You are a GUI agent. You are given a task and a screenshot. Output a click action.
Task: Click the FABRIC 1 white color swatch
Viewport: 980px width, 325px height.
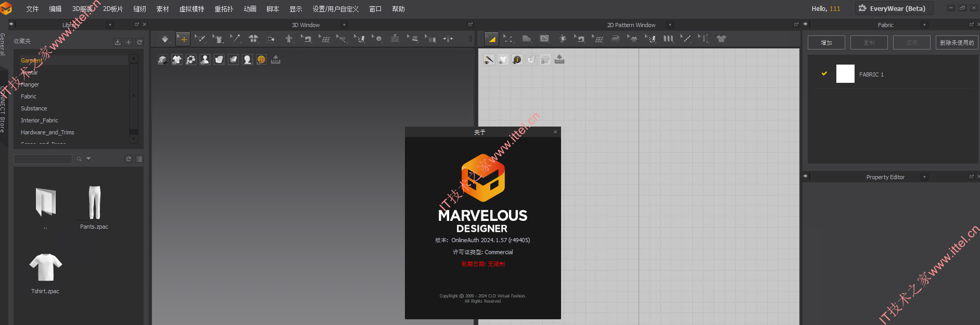(x=845, y=74)
